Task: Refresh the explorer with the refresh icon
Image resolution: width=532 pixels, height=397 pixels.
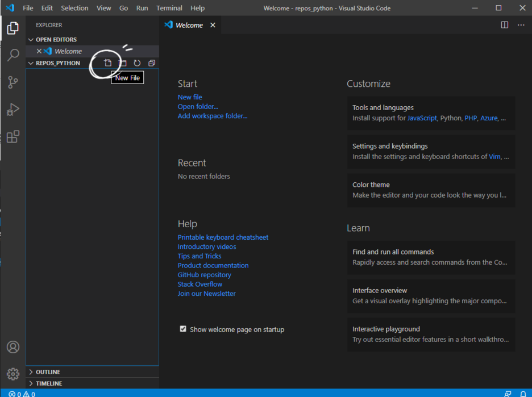Action: tap(137, 62)
